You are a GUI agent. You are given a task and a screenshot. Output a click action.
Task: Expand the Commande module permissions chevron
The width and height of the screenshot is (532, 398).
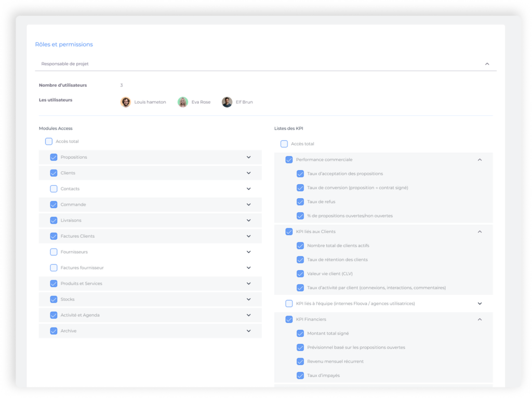[248, 204]
